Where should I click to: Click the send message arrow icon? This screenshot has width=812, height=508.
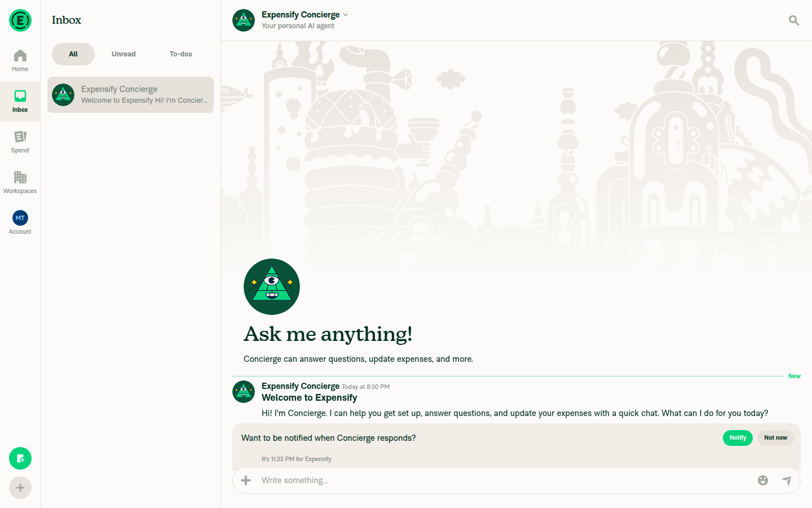tap(787, 480)
